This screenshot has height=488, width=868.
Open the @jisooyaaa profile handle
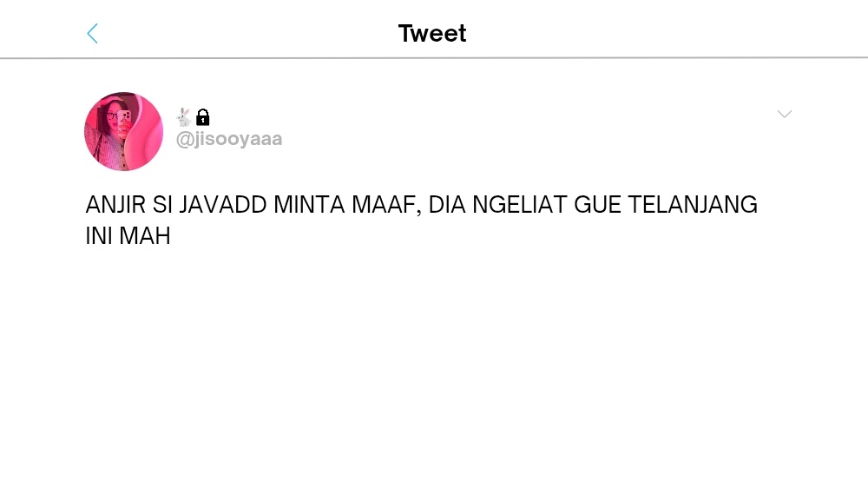coord(229,138)
